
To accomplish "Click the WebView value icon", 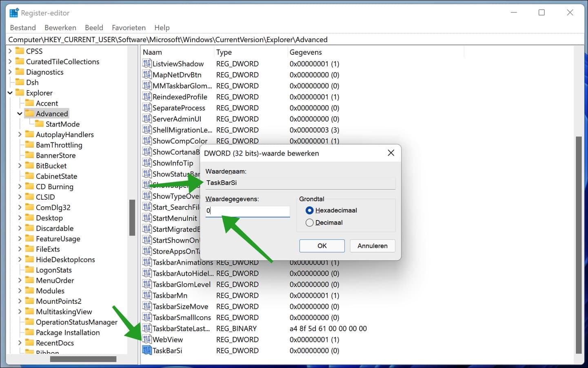I will pos(147,339).
